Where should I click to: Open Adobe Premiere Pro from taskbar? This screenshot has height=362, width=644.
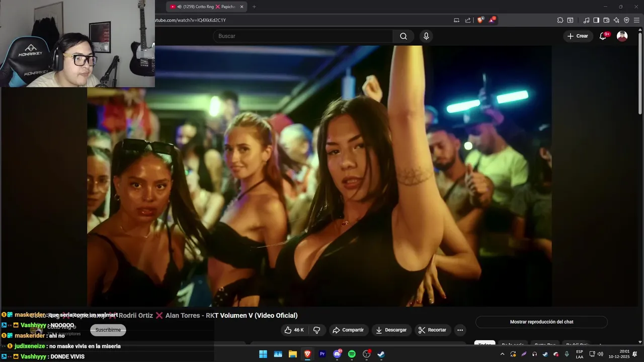[323, 354]
